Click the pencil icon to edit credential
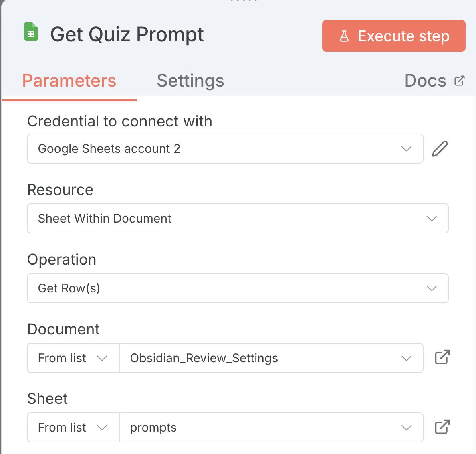 tap(440, 149)
